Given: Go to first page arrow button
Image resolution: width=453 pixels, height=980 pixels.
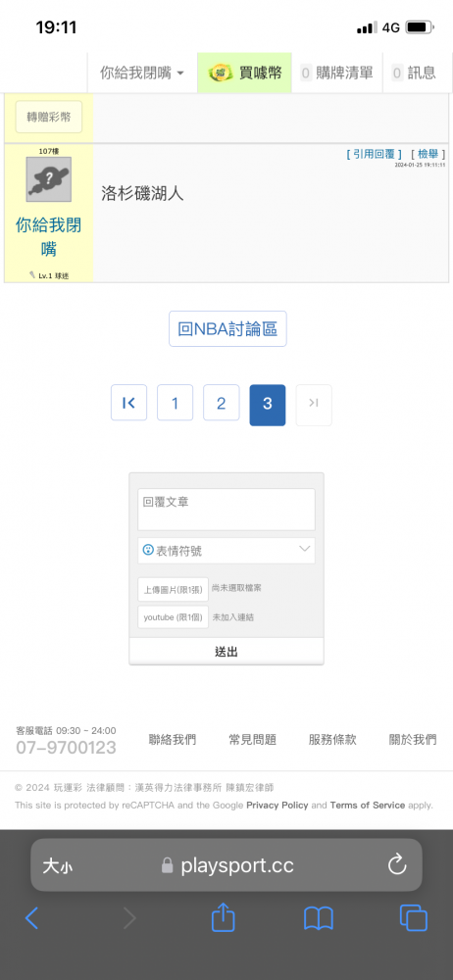Looking at the screenshot, I should [x=128, y=403].
